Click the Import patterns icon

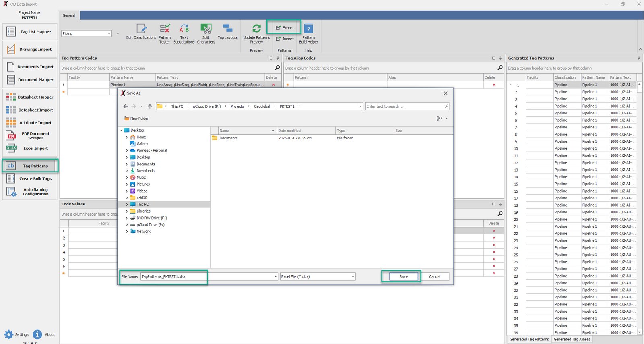point(285,39)
